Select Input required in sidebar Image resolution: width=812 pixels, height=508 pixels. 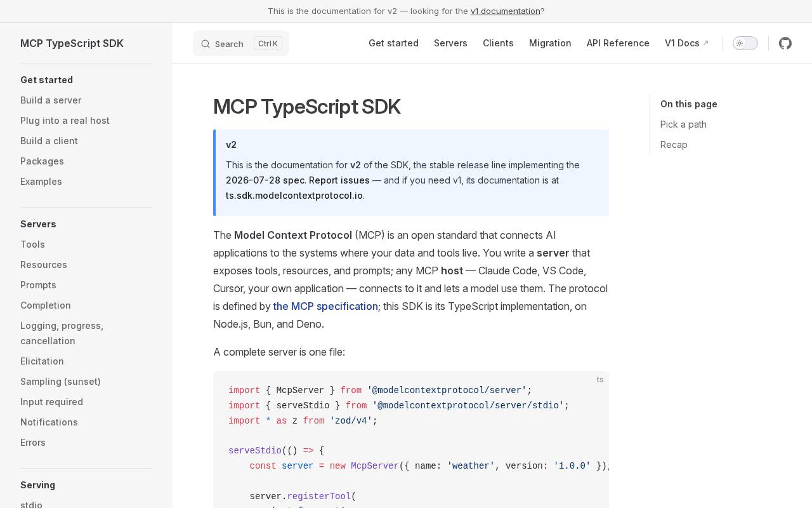(51, 402)
